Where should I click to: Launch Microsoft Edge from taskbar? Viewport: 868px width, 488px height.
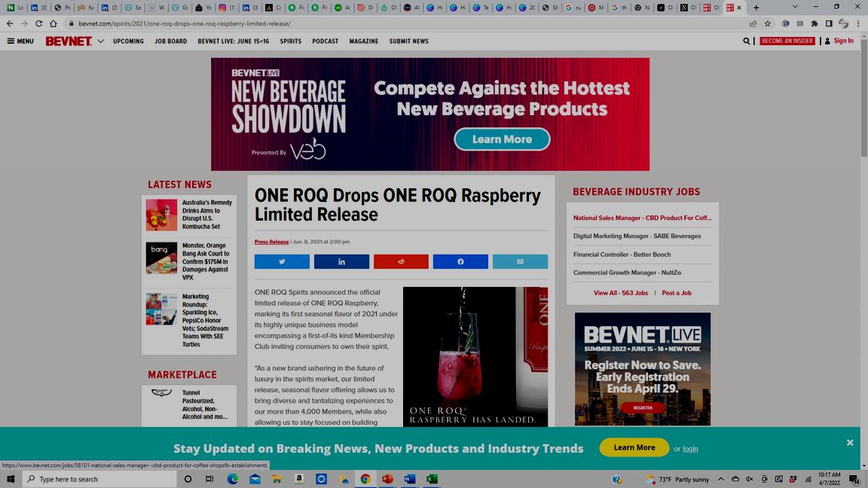coord(233,479)
